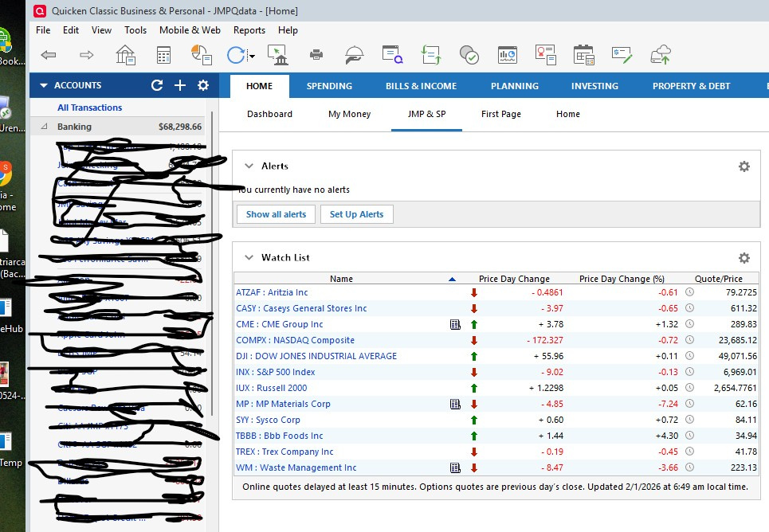
Task: Switch to the PLANNING tab
Action: coord(515,86)
